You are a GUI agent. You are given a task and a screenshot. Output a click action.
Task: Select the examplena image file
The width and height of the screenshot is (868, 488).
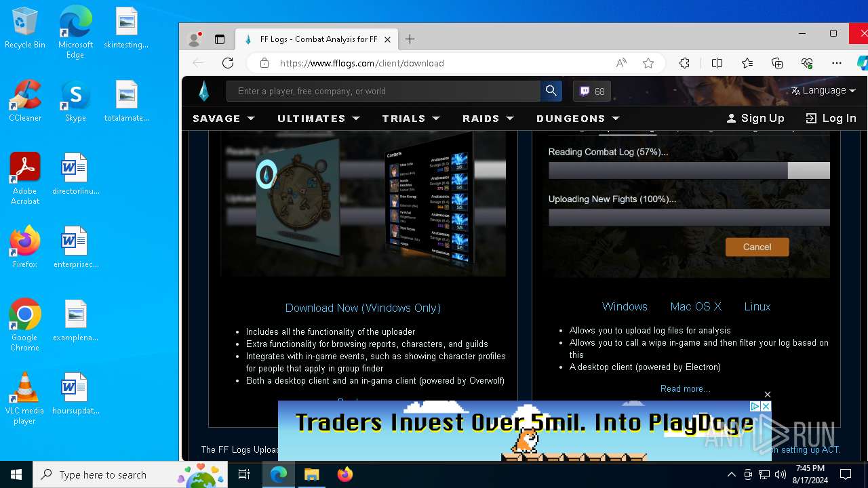[75, 321]
